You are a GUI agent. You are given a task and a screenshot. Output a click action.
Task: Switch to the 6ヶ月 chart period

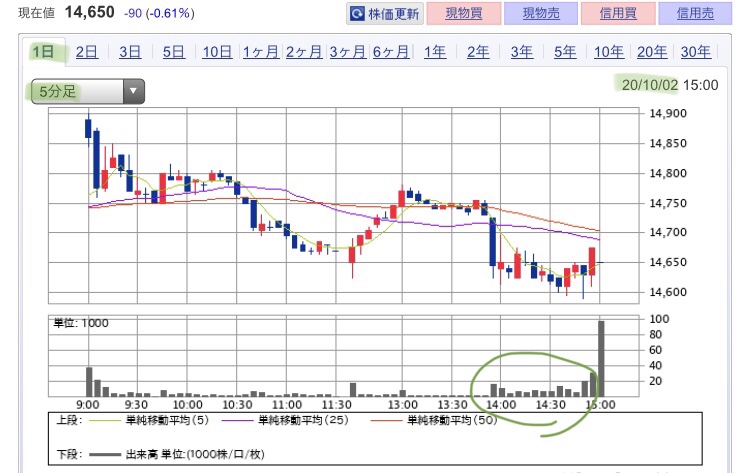pos(391,52)
